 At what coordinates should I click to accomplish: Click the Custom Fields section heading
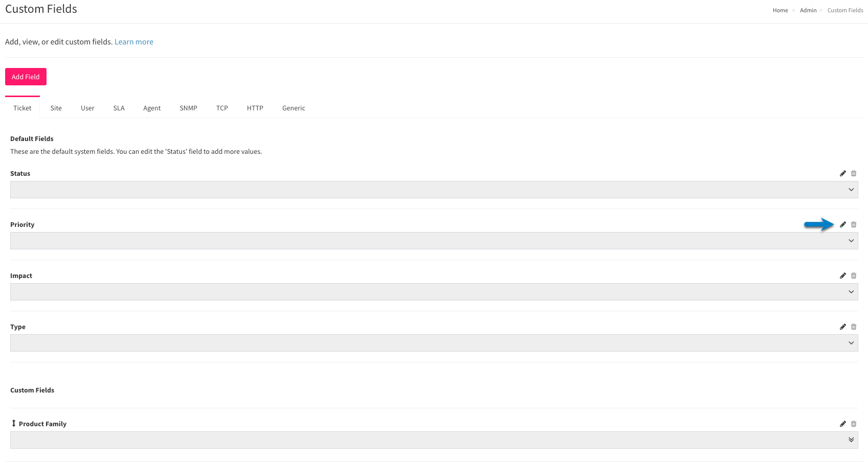pos(32,390)
